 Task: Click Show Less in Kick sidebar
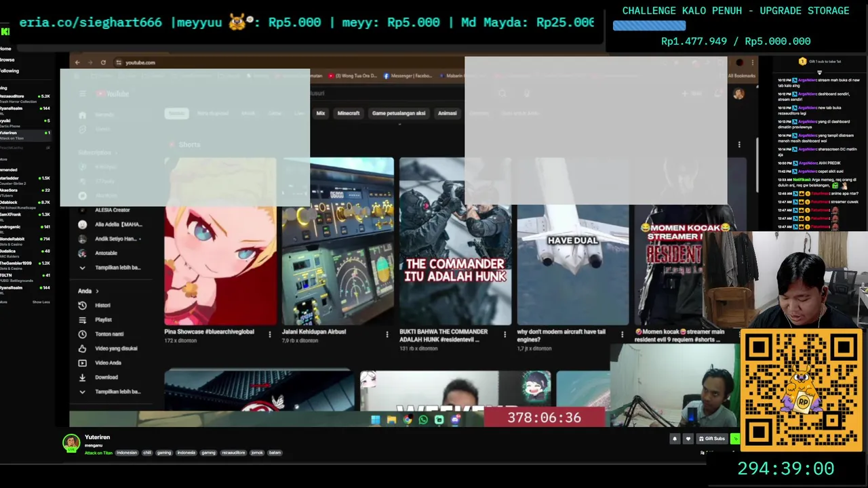(x=41, y=302)
